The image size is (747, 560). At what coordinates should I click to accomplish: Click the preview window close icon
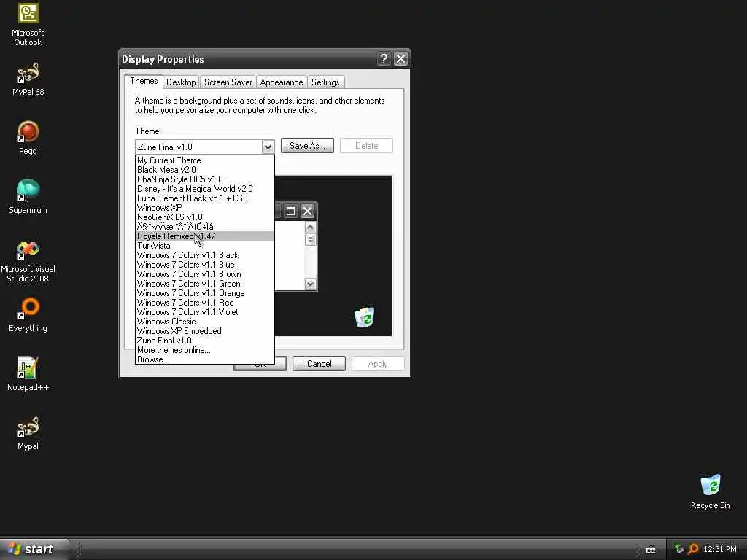pos(307,211)
